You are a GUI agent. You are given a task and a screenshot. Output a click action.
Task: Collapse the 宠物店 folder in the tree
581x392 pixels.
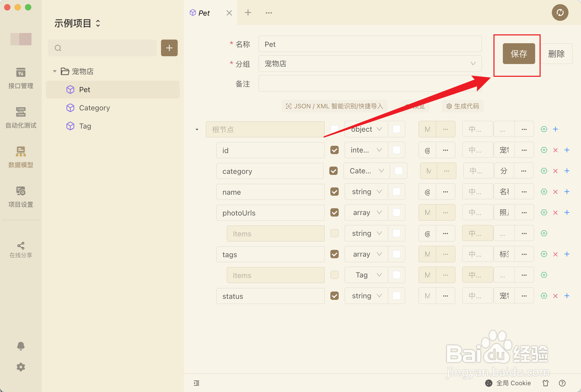click(55, 71)
